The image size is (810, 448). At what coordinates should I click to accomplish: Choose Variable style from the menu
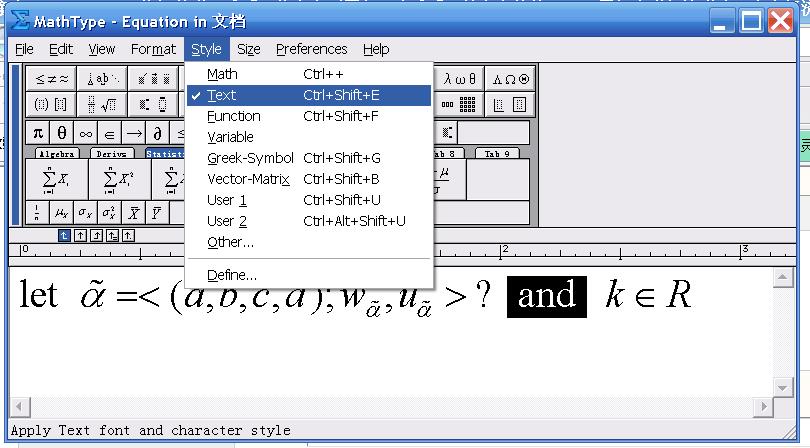(x=309, y=137)
